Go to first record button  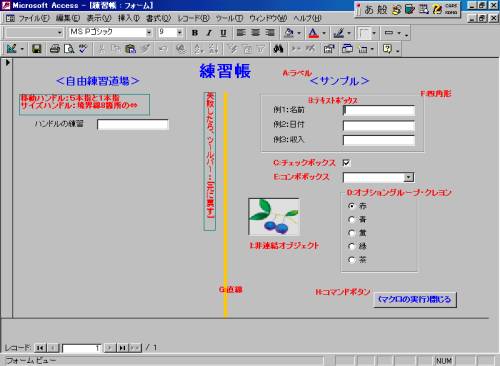point(40,348)
